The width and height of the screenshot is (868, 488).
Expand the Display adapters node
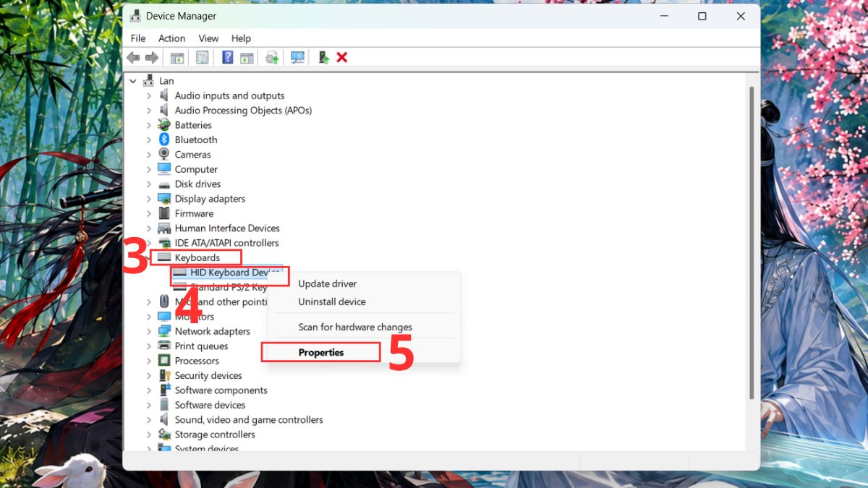pyautogui.click(x=149, y=199)
